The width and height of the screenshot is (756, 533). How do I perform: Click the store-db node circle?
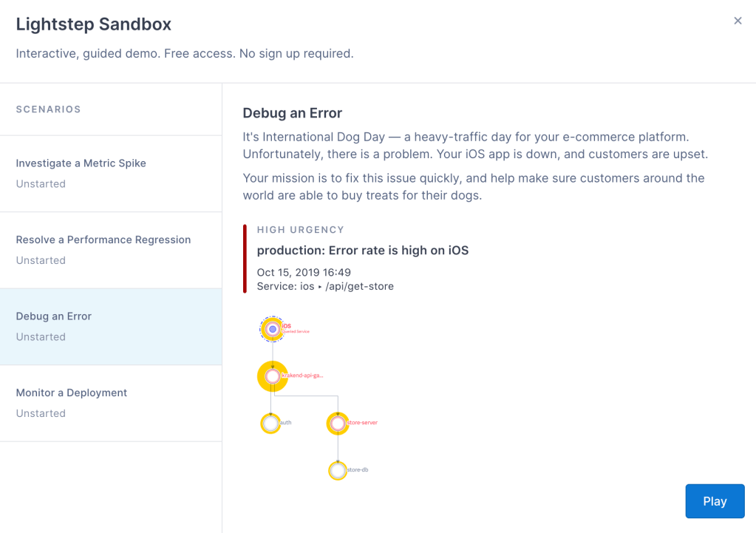click(x=338, y=470)
